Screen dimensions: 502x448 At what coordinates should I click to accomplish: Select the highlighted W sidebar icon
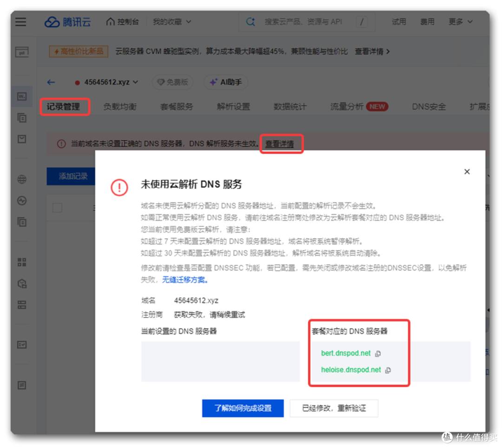coord(22,96)
